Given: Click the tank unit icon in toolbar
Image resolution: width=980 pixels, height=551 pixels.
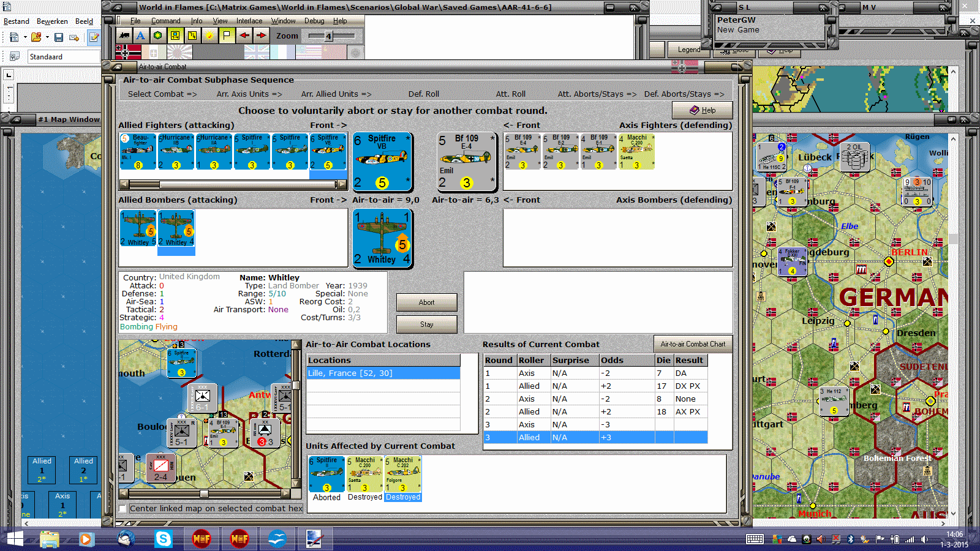Looking at the screenshot, I should point(124,36).
